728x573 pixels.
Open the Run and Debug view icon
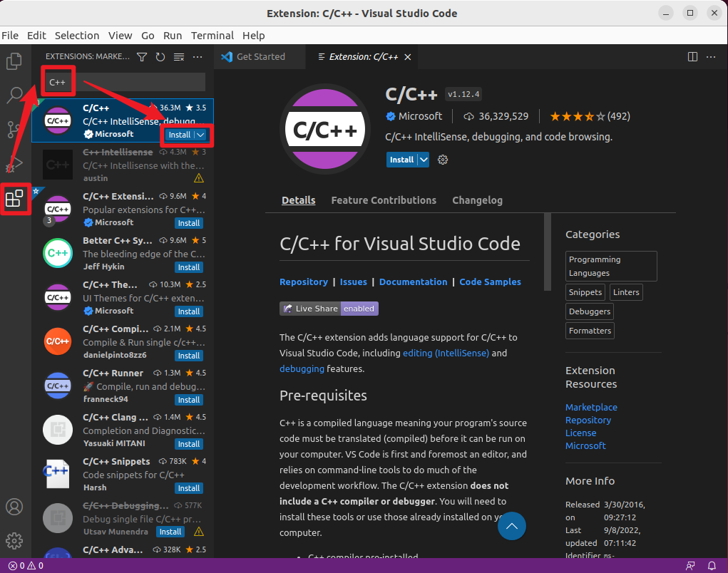(14, 164)
